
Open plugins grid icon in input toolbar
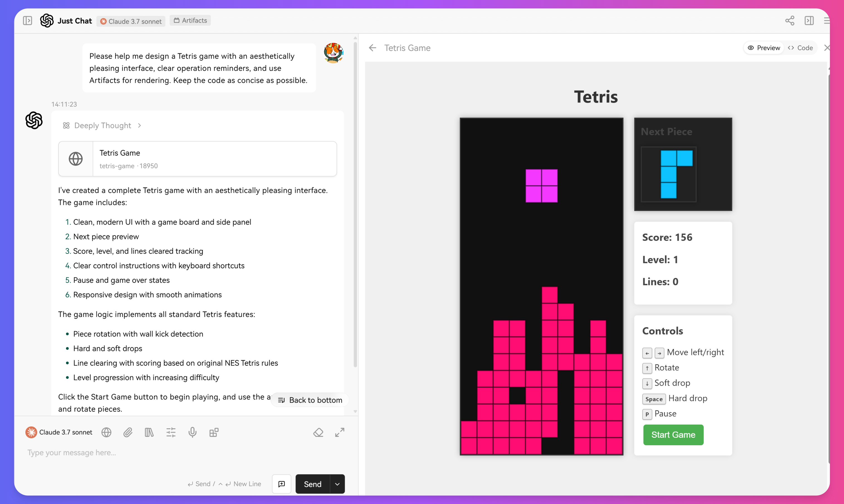tap(214, 432)
